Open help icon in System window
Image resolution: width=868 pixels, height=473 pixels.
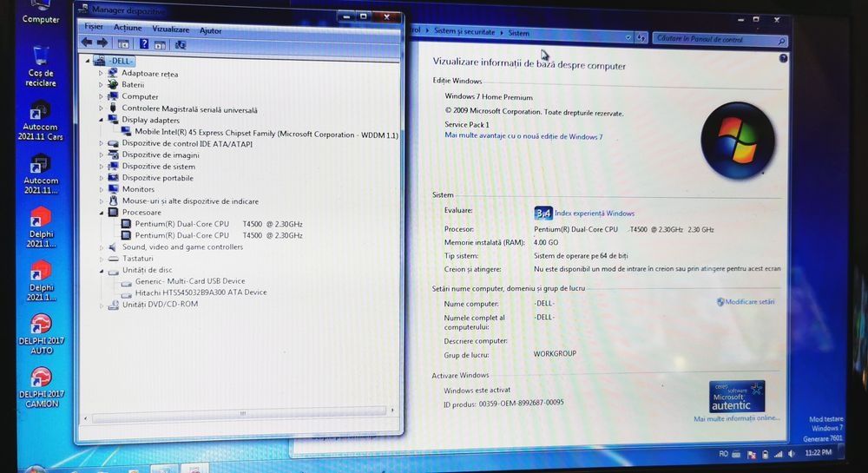(x=783, y=58)
